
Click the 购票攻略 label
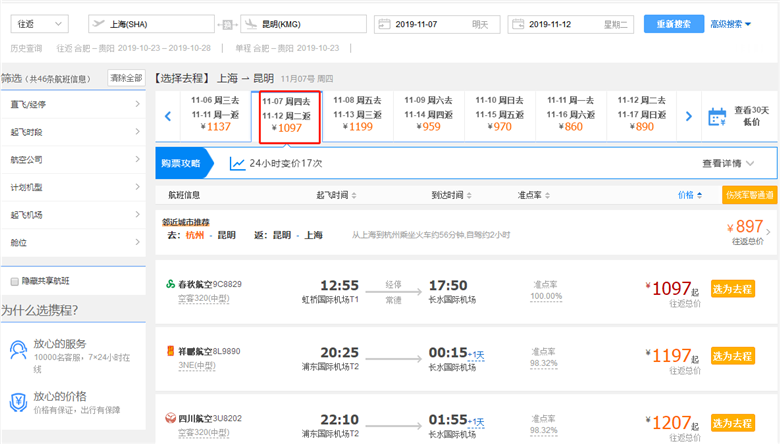[x=181, y=163]
